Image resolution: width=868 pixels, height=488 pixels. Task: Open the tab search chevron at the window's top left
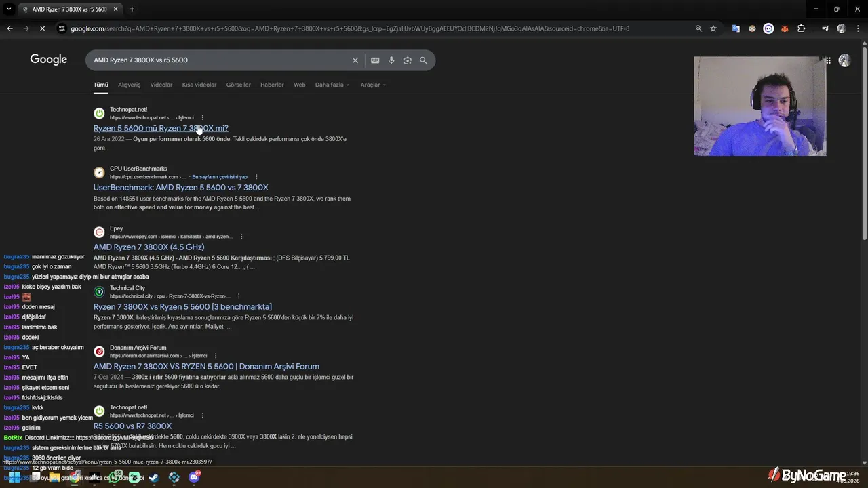[x=9, y=9]
